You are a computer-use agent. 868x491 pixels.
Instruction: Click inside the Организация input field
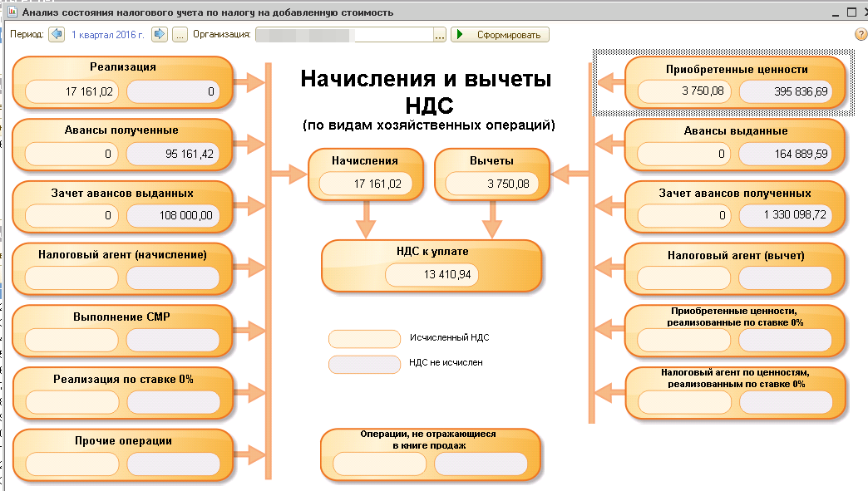[x=344, y=35]
